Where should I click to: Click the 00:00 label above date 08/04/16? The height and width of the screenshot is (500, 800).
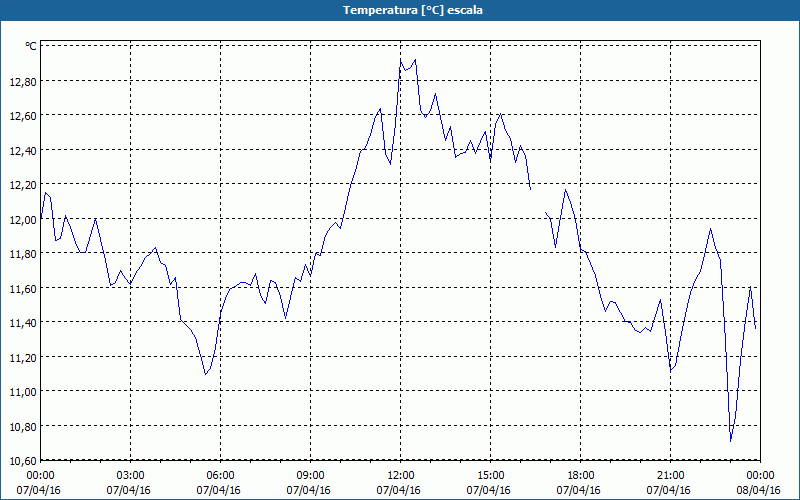click(760, 476)
